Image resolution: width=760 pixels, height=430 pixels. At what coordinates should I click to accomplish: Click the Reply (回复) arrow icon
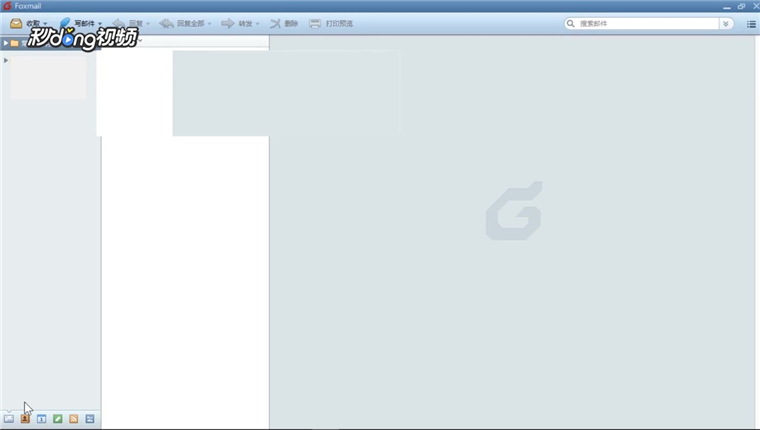coord(118,23)
